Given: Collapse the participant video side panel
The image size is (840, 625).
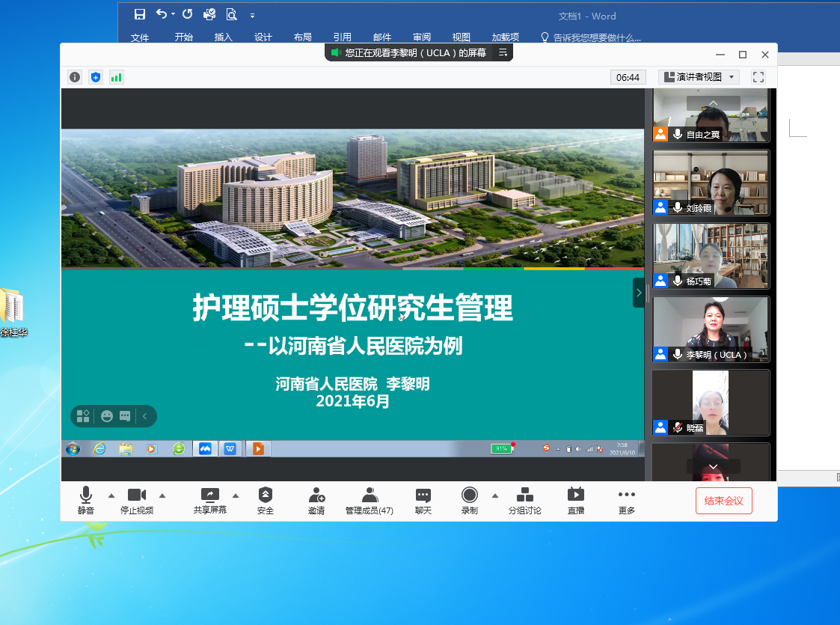Looking at the screenshot, I should (638, 293).
